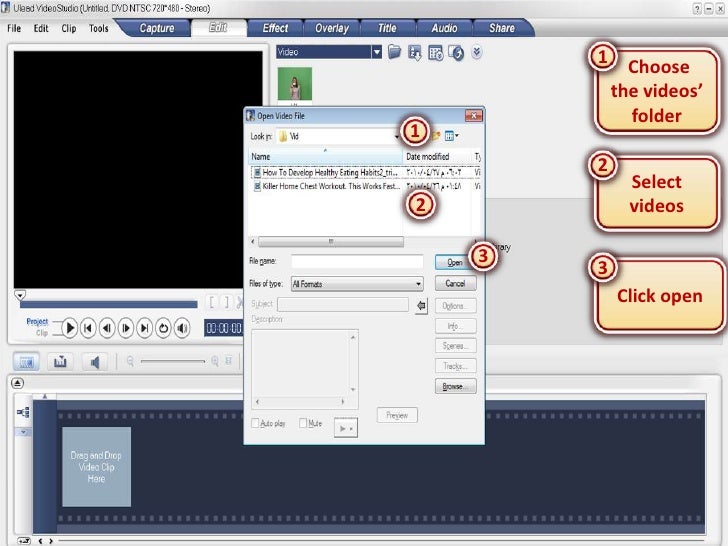The image size is (728, 546).
Task: Click the File name input field
Action: (x=357, y=261)
